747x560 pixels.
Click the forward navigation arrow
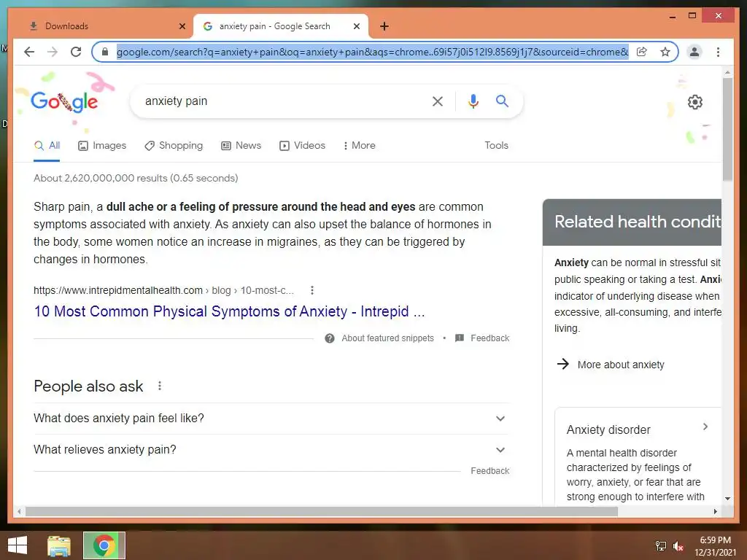tap(53, 52)
